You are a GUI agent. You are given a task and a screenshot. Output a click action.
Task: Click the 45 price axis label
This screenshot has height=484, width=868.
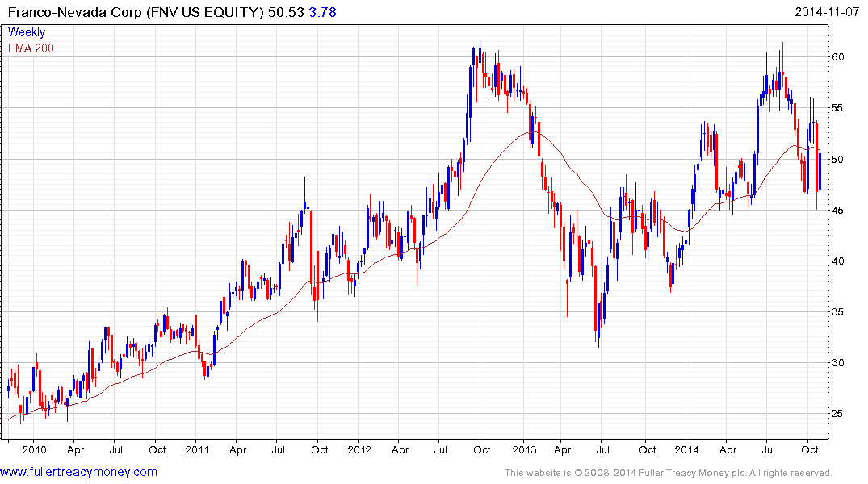pos(837,211)
